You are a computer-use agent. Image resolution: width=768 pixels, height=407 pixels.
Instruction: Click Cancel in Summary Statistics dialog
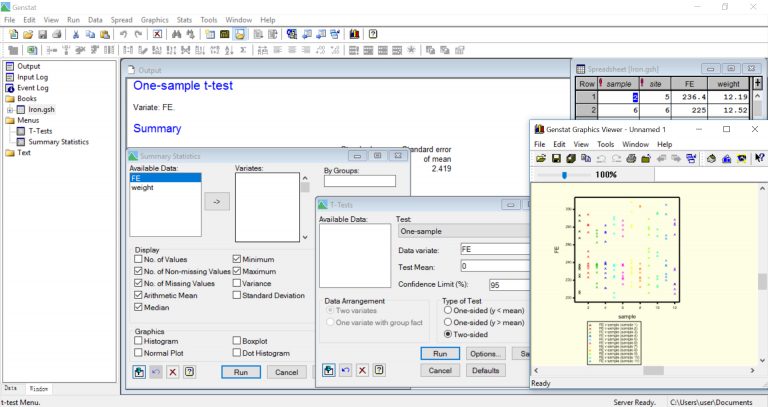coord(287,372)
